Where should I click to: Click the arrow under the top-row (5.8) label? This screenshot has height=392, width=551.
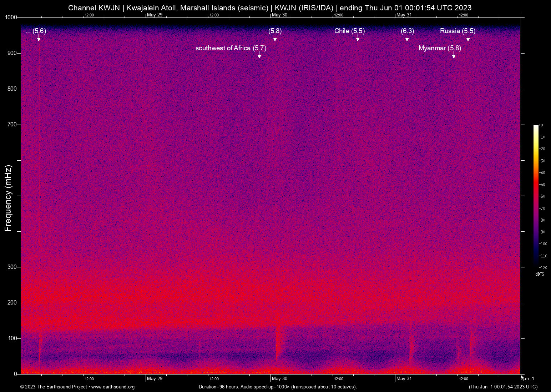[275, 39]
